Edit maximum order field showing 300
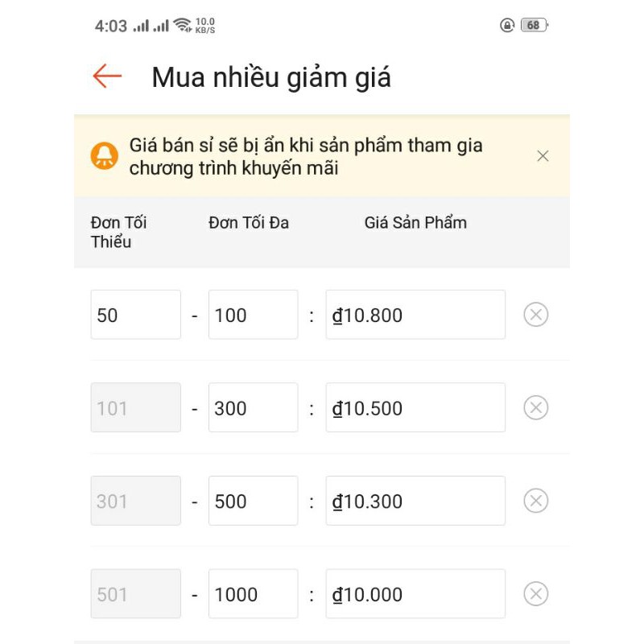 point(253,408)
